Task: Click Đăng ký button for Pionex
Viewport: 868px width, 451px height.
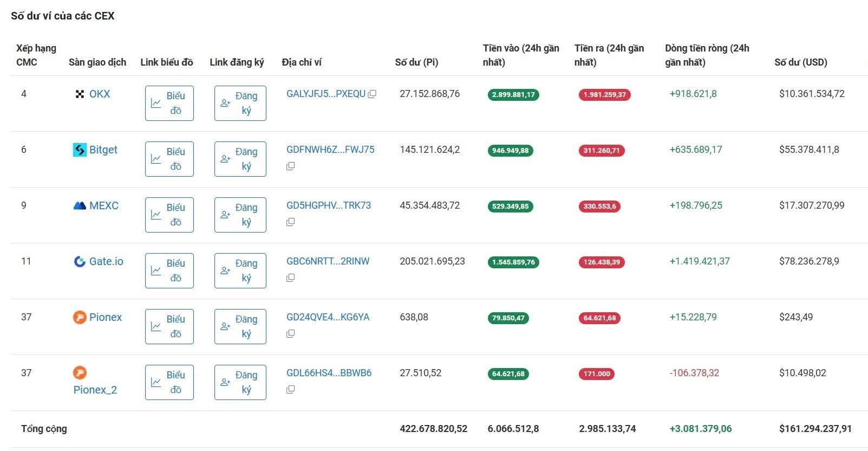Action: [x=240, y=326]
